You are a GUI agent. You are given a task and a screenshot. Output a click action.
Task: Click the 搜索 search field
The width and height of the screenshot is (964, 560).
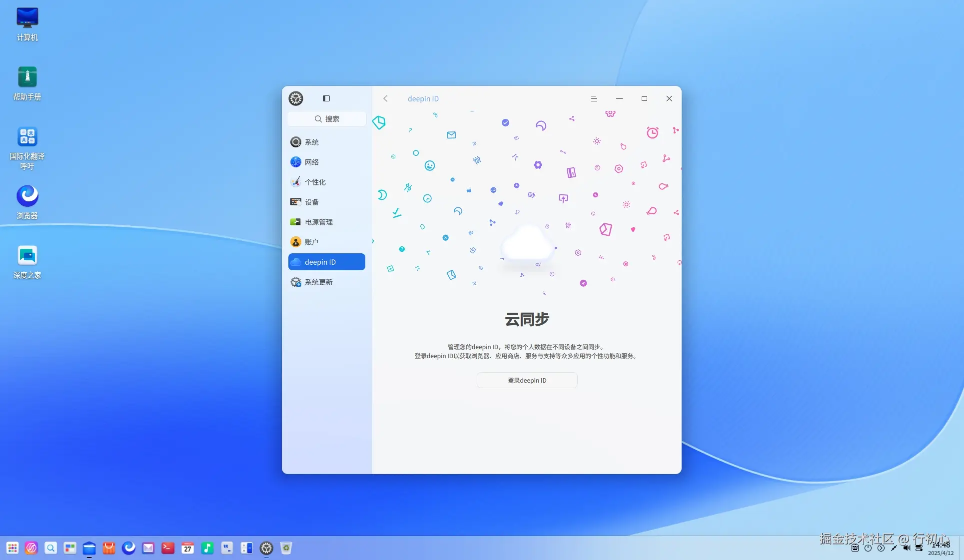[326, 119]
